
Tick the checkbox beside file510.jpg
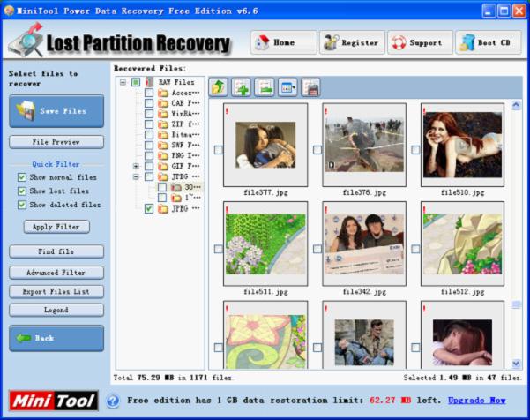pyautogui.click(x=415, y=150)
